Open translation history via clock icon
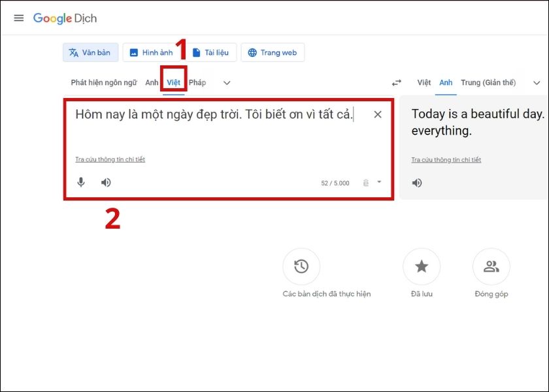The image size is (549, 392). click(301, 266)
